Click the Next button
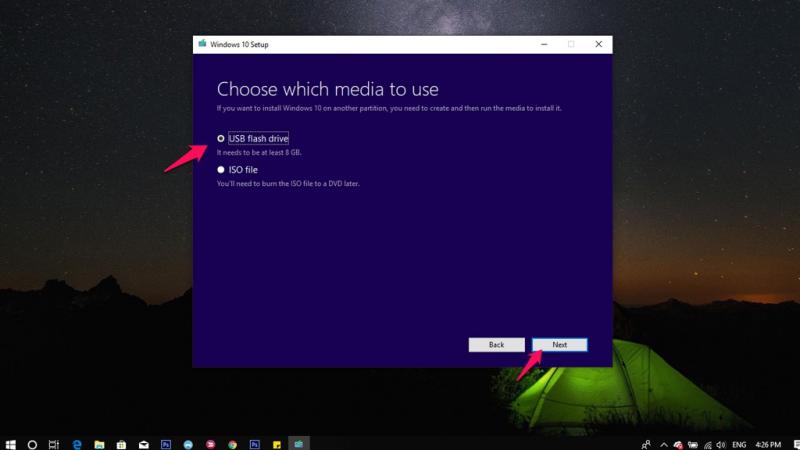800x450 pixels. tap(559, 344)
